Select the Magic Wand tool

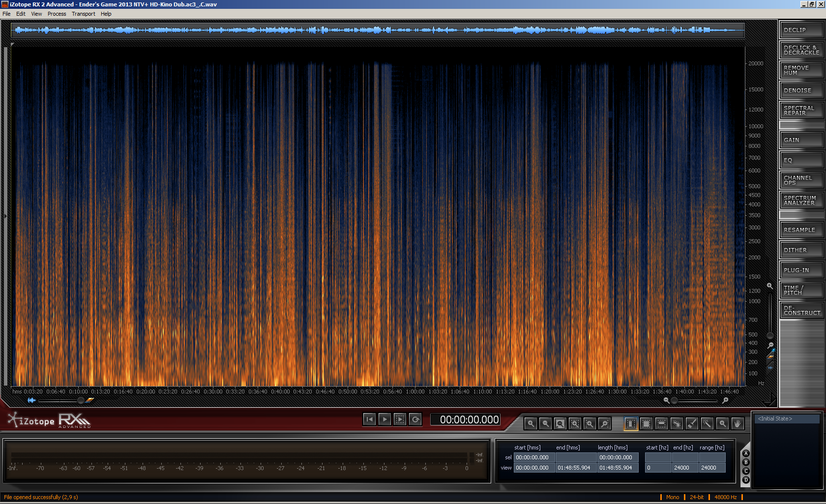707,423
